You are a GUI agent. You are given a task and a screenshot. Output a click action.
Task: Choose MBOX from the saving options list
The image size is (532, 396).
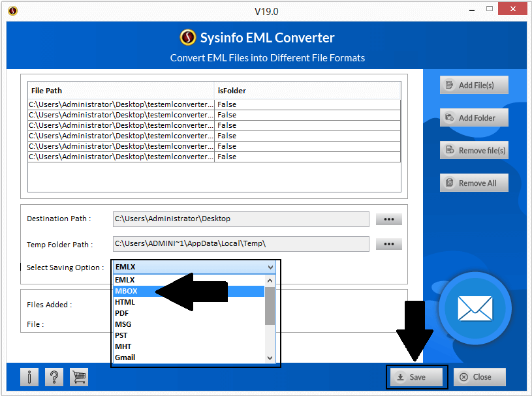[x=189, y=291]
